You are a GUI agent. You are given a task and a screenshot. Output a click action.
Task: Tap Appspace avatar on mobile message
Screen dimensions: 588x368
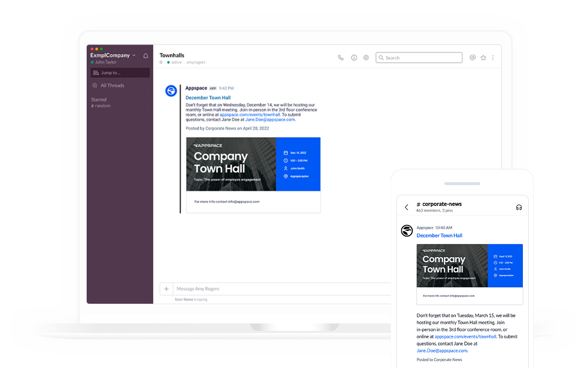pyautogui.click(x=407, y=231)
